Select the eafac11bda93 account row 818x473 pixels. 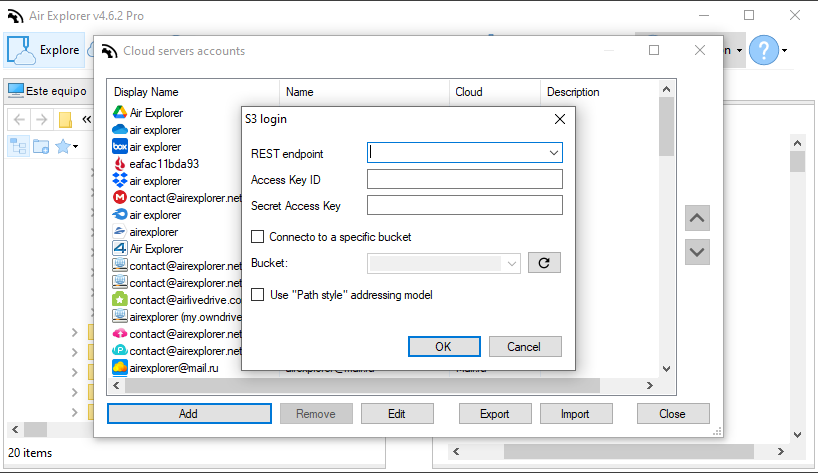click(164, 164)
